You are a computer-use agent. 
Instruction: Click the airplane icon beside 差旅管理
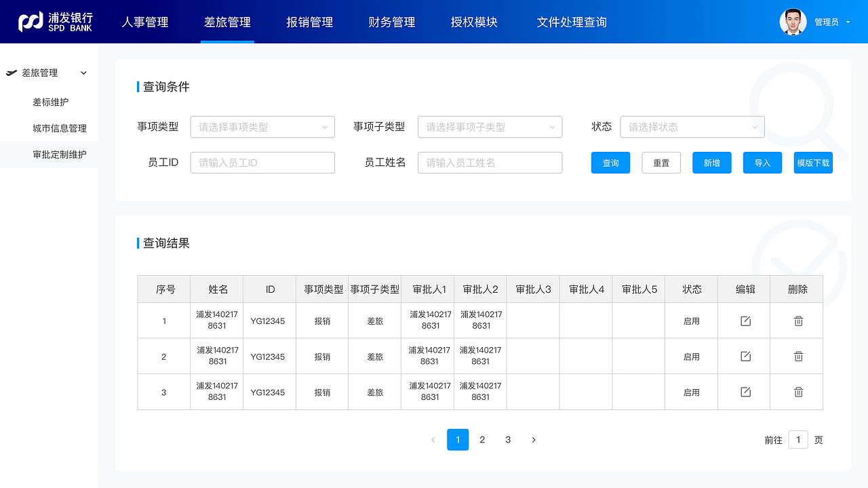pos(11,73)
